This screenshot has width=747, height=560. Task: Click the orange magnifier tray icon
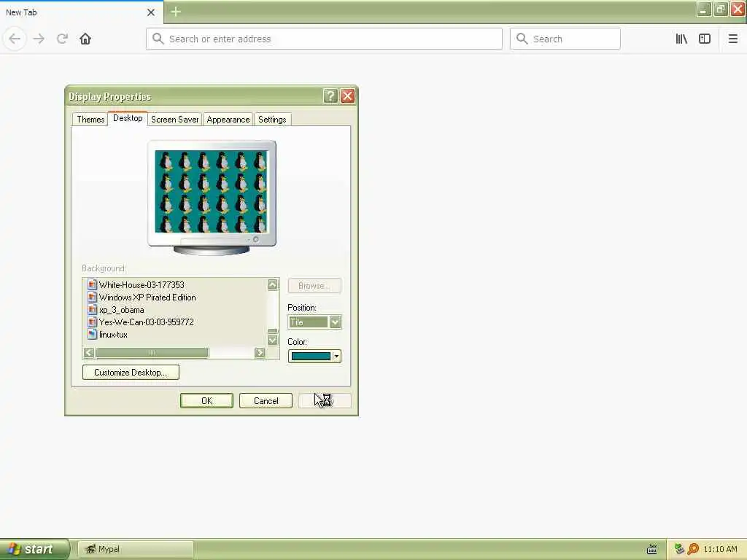pyautogui.click(x=693, y=549)
